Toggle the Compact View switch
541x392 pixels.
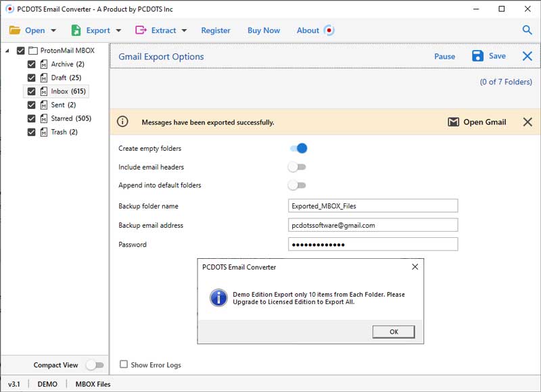point(95,365)
